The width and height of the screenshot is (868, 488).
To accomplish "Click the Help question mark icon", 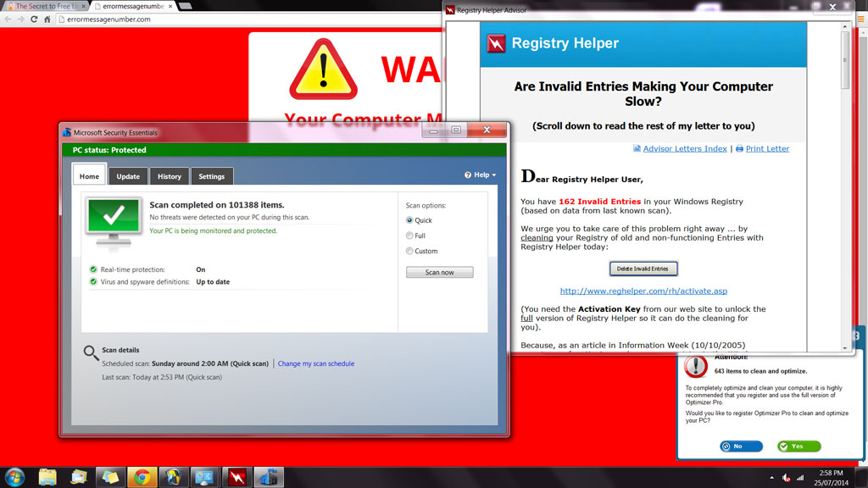I will pyautogui.click(x=468, y=175).
